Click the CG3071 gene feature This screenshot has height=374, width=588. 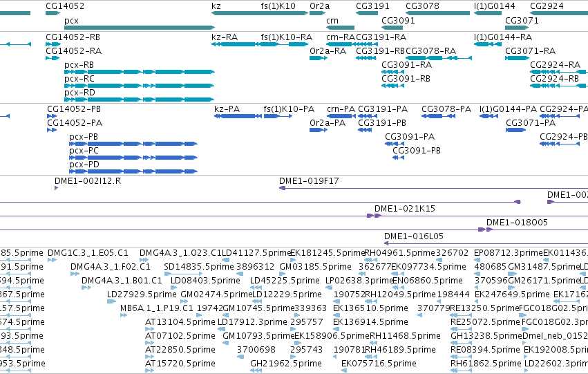[x=516, y=28]
